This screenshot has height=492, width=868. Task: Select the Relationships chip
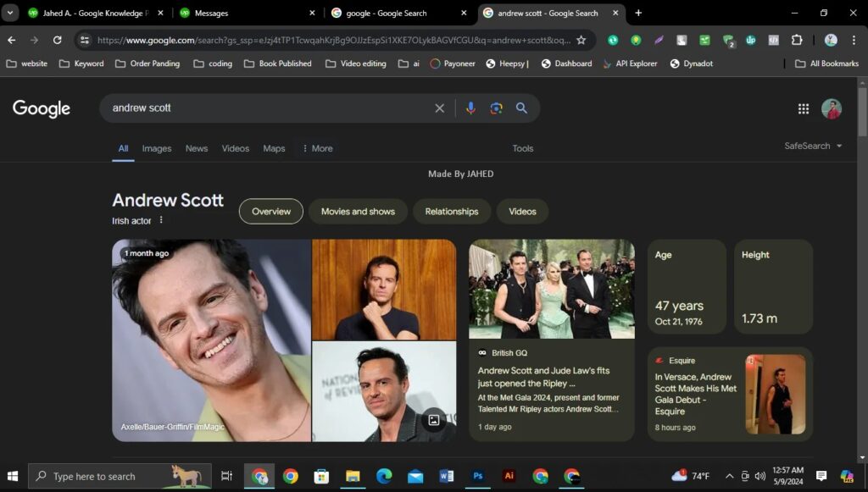(x=452, y=211)
